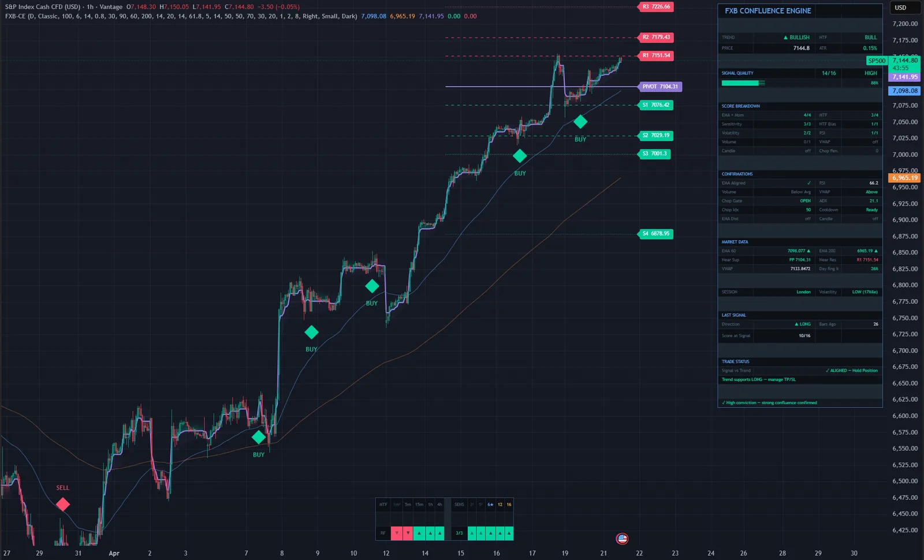
Task: Click the MARKET DATA section header
Action: click(x=735, y=242)
